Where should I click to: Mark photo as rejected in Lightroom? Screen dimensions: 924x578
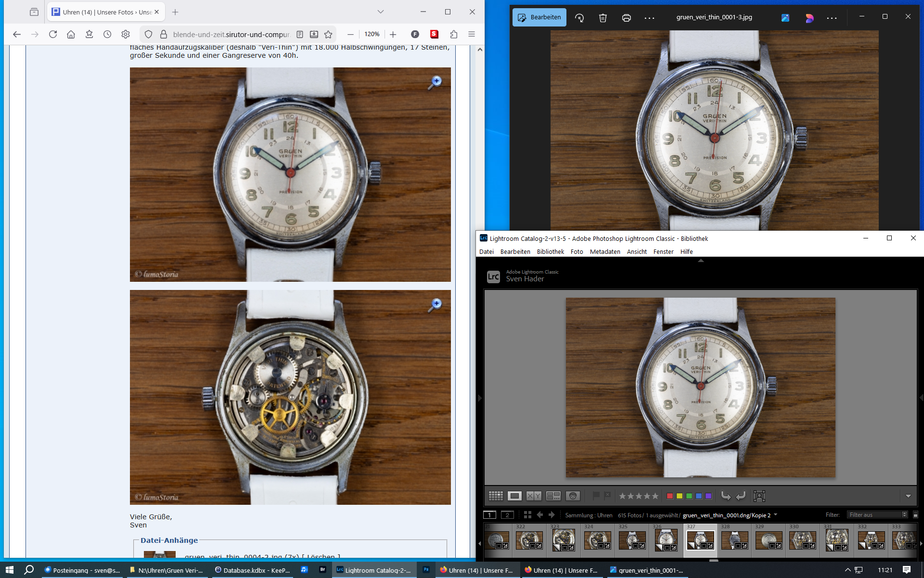coord(607,495)
